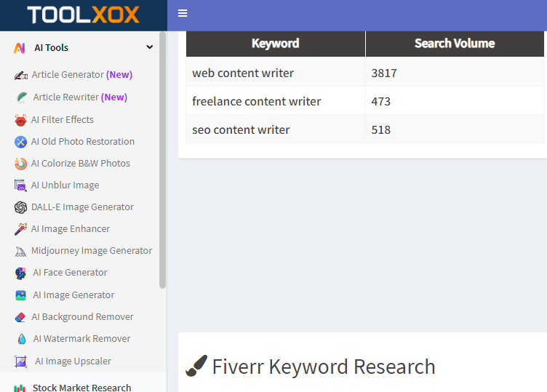Open the Stock Market Research section
Image resolution: width=547 pixels, height=392 pixels.
click(x=82, y=388)
